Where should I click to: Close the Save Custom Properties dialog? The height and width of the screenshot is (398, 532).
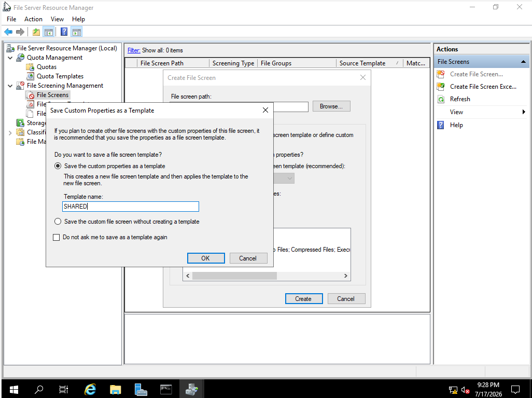coord(265,110)
